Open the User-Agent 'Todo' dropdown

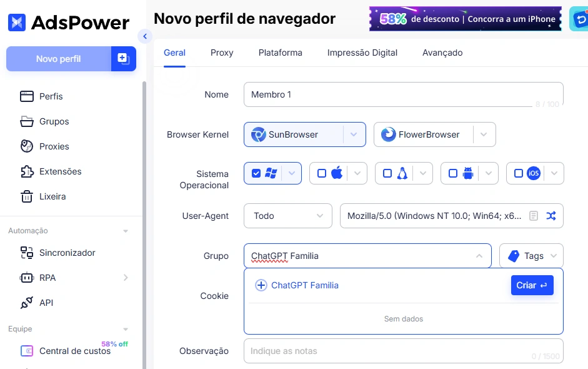click(x=287, y=215)
